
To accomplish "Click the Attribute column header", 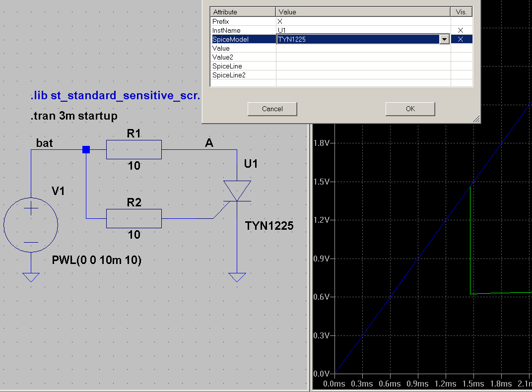I will [243, 12].
